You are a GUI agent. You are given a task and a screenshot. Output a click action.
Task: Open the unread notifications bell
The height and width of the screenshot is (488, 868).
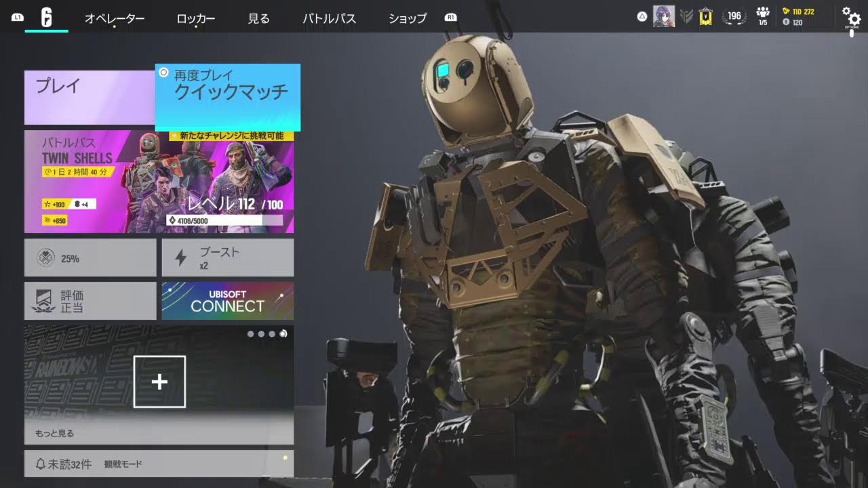pos(41,464)
